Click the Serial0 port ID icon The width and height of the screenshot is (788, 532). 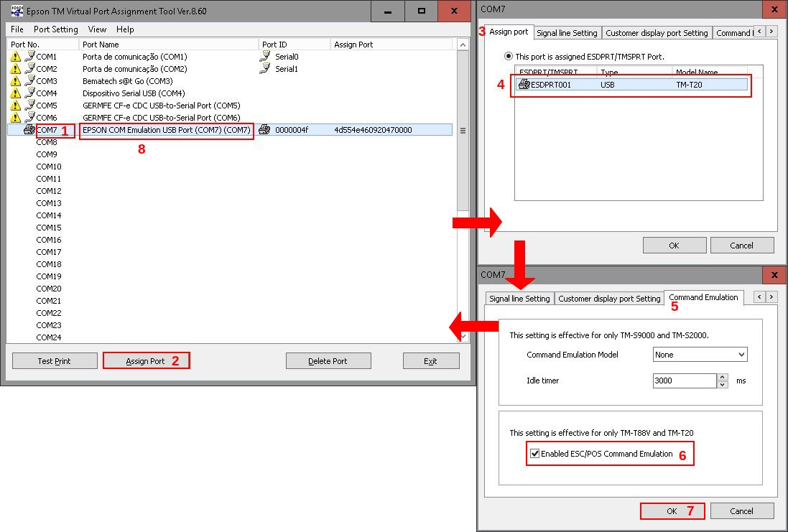click(x=265, y=56)
